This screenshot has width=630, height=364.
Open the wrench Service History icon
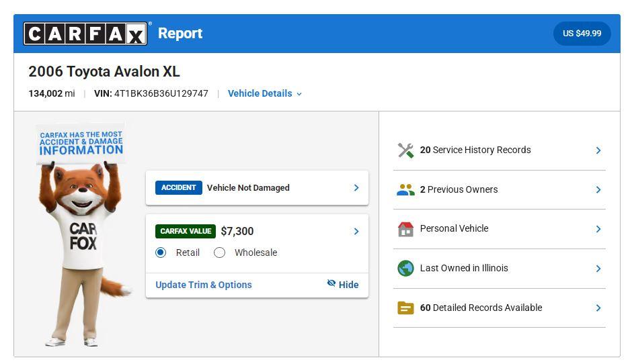point(405,150)
